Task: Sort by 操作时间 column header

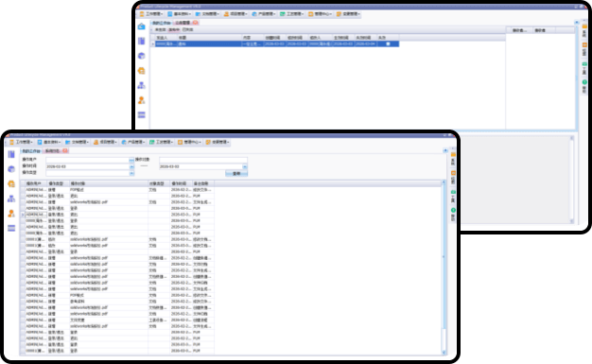Action: click(181, 183)
